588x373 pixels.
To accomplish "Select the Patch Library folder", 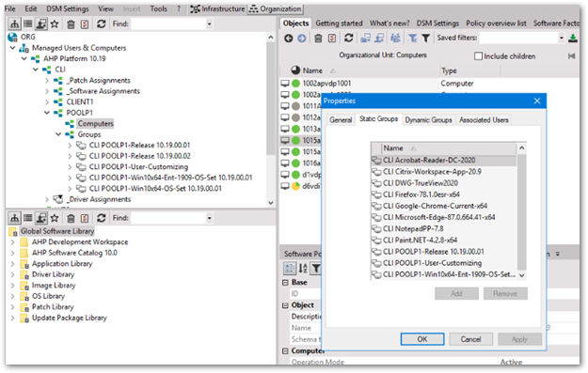I will tap(53, 307).
